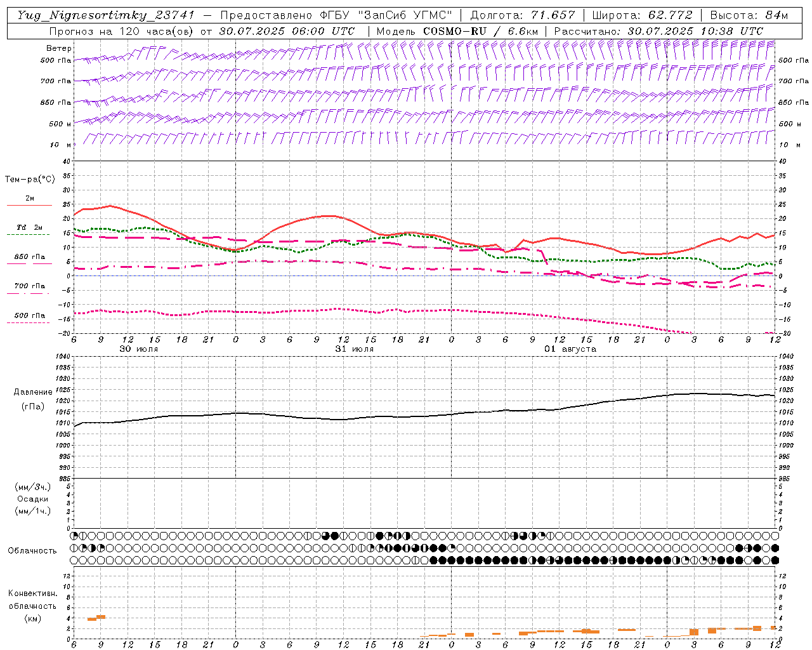The image size is (812, 650).
Task: Click the '(мм/1ч.)' precipitation unit label
Action: point(33,511)
